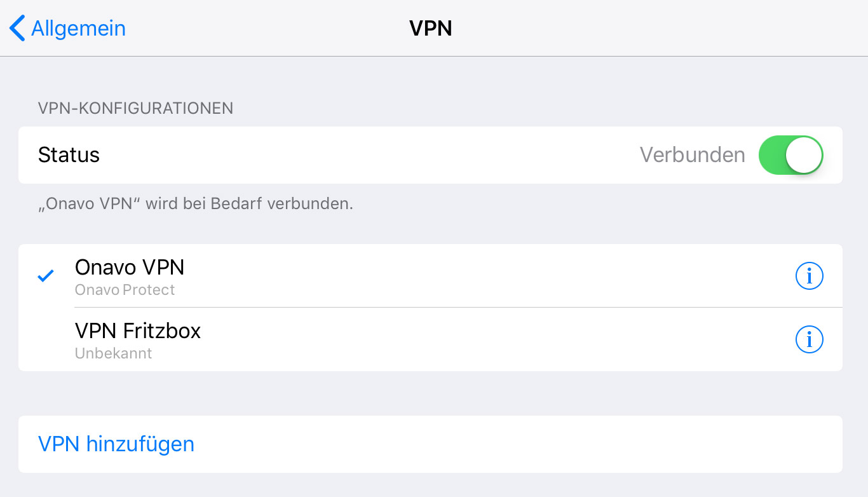The width and height of the screenshot is (868, 497).
Task: Toggle the VPN Status switch off
Action: (x=790, y=155)
